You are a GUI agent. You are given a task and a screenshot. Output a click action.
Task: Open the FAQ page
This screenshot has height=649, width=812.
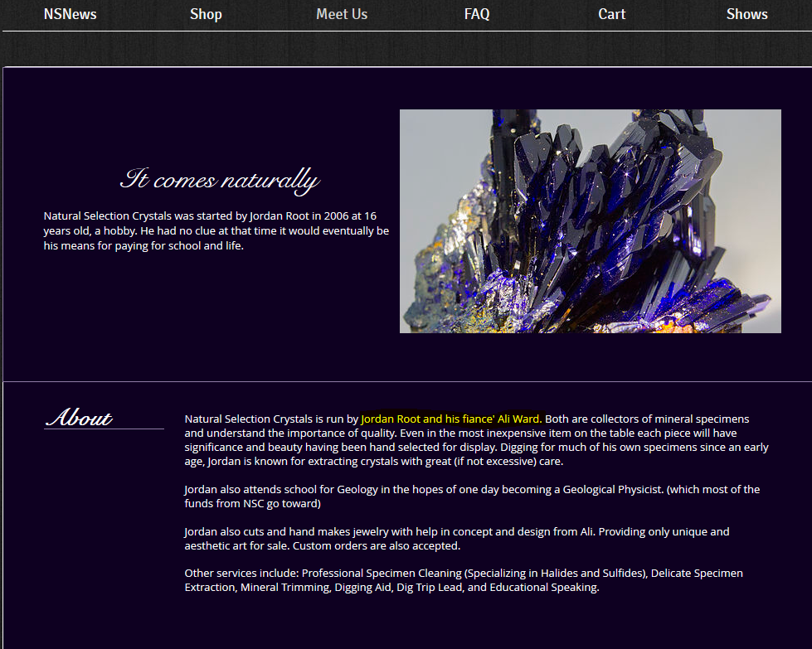(x=476, y=14)
